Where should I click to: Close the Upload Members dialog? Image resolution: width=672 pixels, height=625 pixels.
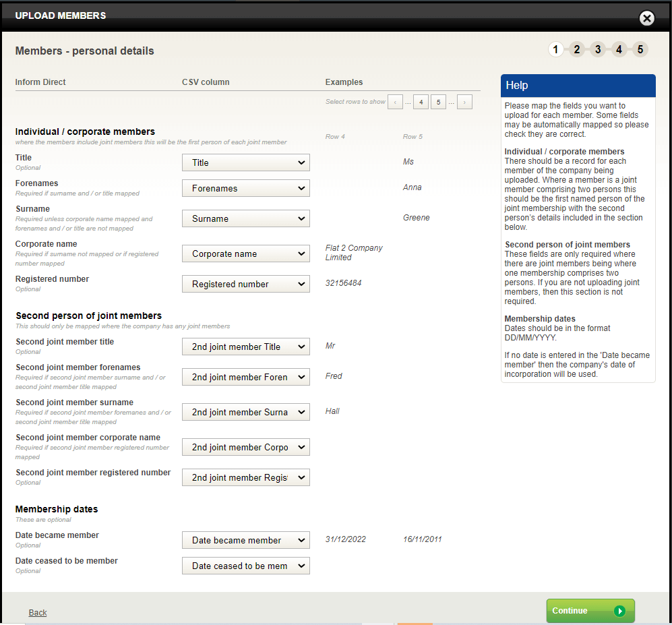646,18
